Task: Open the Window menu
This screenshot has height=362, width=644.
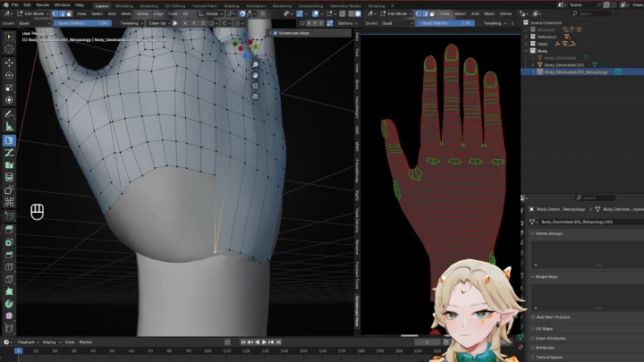Action: coord(62,5)
